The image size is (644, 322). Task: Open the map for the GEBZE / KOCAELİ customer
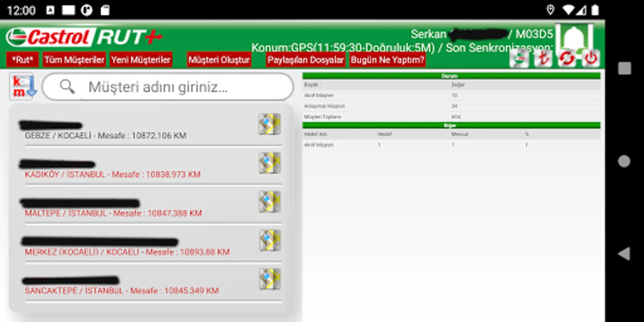269,124
